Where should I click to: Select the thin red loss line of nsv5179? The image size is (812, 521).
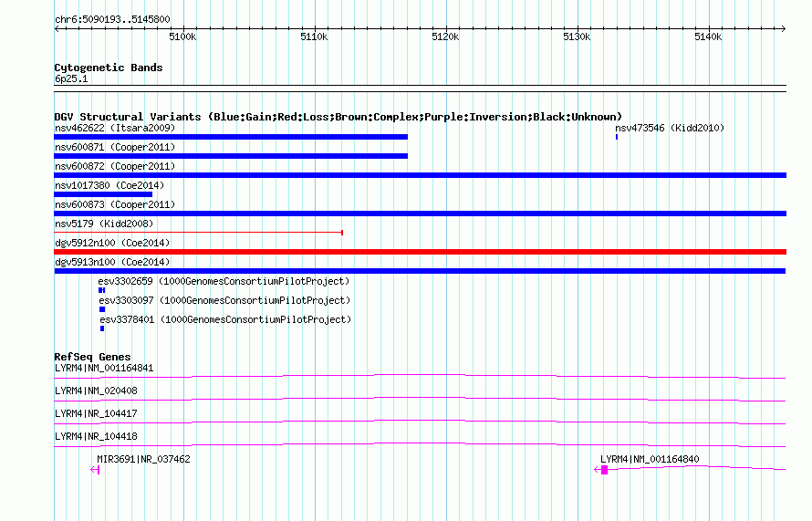click(198, 233)
